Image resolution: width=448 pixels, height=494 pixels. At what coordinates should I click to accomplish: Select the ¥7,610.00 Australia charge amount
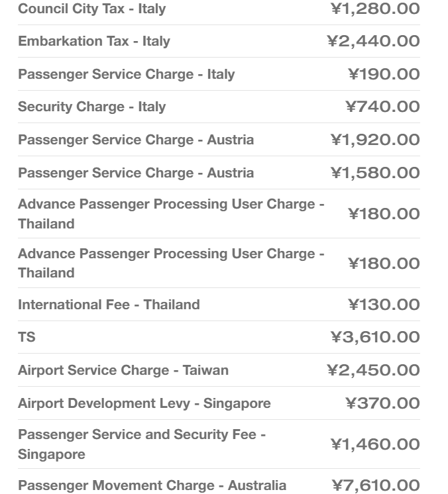(x=375, y=485)
